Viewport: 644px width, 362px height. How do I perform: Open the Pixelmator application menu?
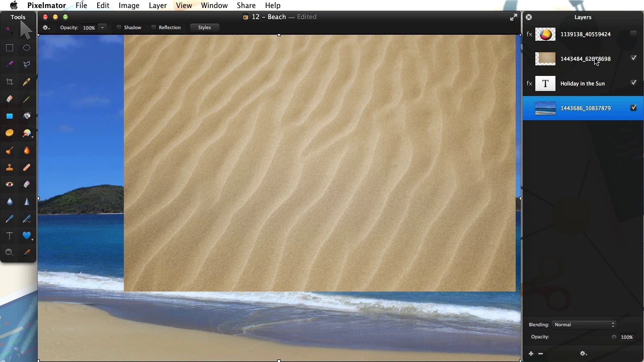tap(46, 6)
